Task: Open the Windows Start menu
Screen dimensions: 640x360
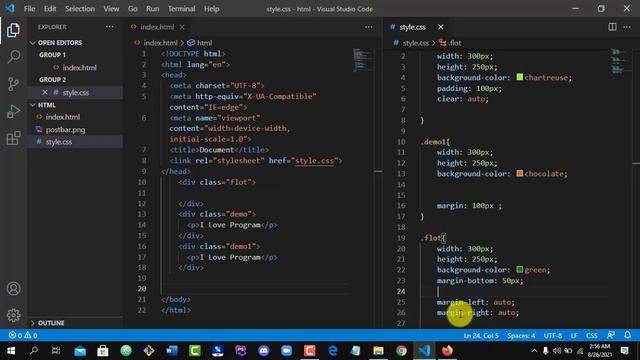Action: coord(11,351)
